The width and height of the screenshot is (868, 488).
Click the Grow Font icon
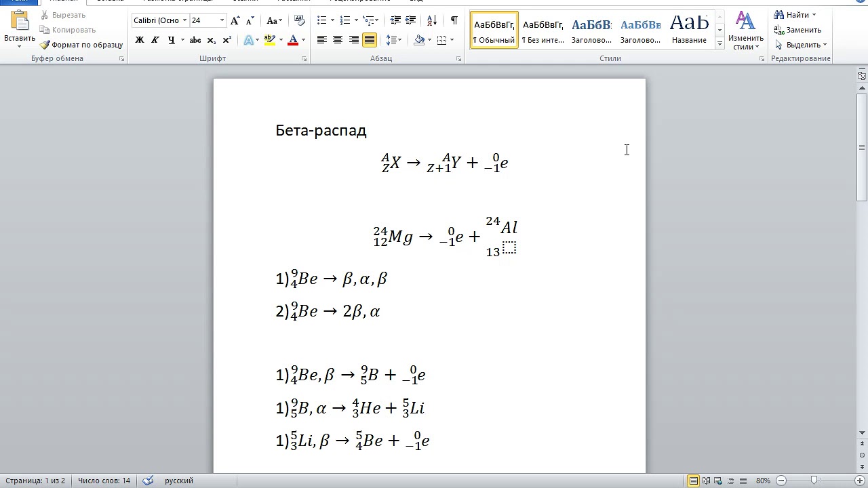click(x=235, y=20)
